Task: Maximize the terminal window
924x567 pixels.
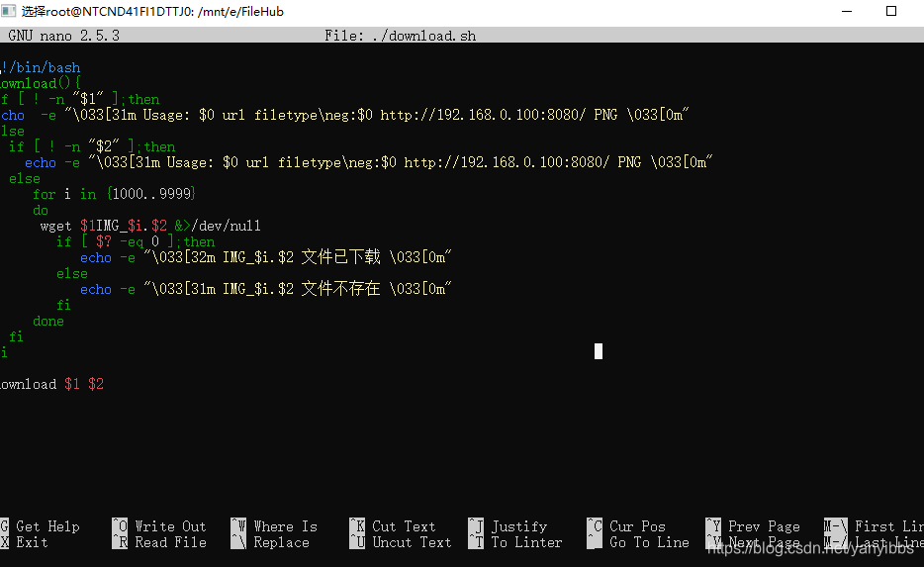Action: [891, 11]
